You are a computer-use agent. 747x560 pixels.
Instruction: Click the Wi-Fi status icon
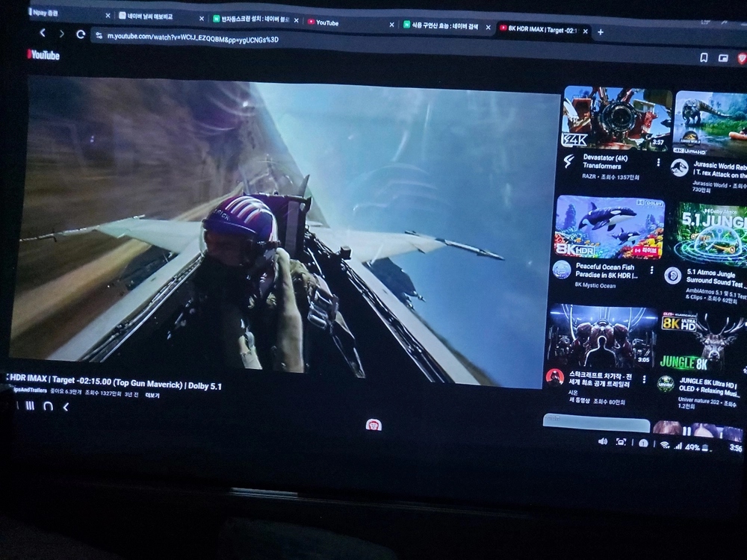point(664,445)
